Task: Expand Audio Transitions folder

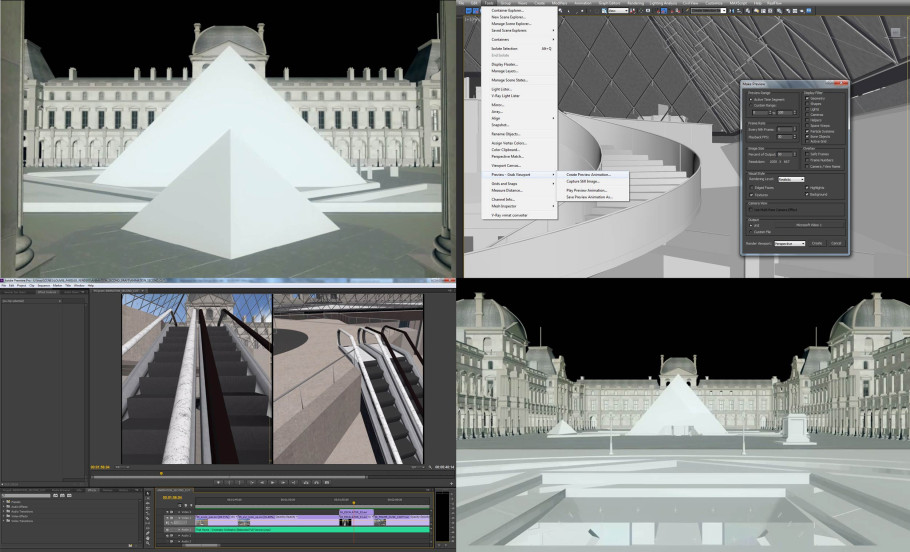Action: (5, 511)
